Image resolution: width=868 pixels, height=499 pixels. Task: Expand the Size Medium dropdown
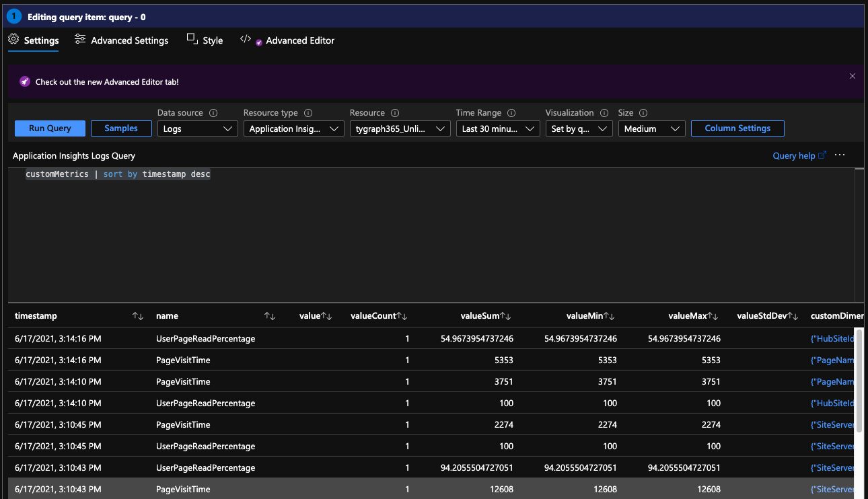click(x=651, y=128)
